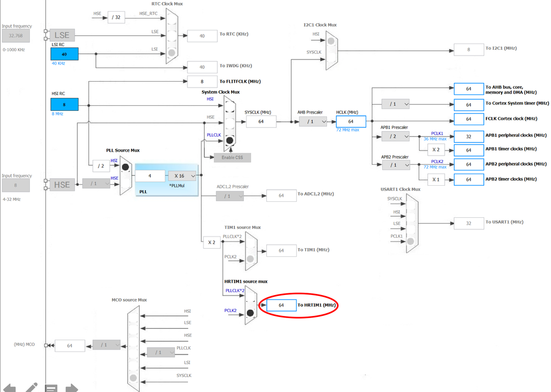
Task: Open the AHB Prescaler dropdown
Action: tap(313, 121)
